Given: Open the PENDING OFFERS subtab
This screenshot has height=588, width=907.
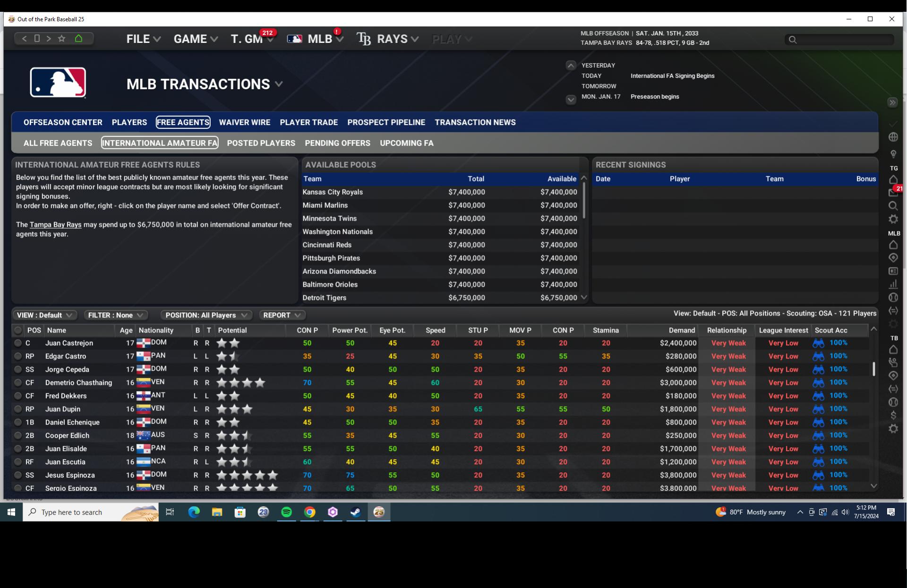Looking at the screenshot, I should coord(337,143).
